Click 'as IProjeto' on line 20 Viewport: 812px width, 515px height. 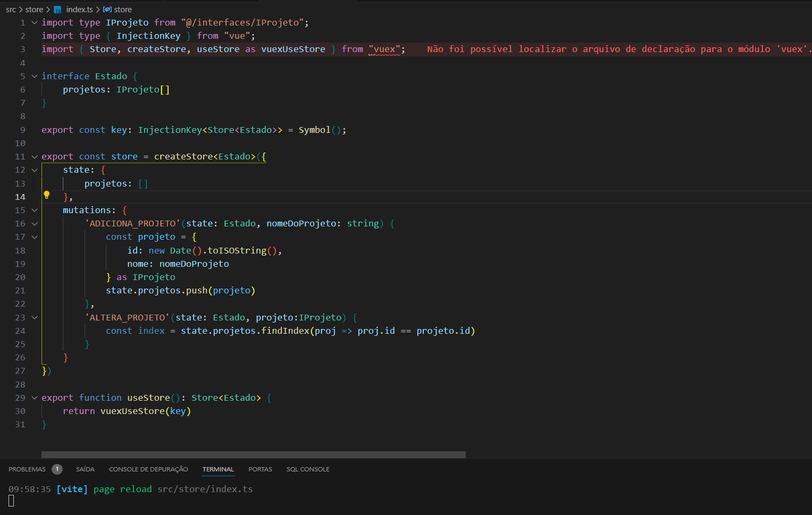tap(146, 277)
